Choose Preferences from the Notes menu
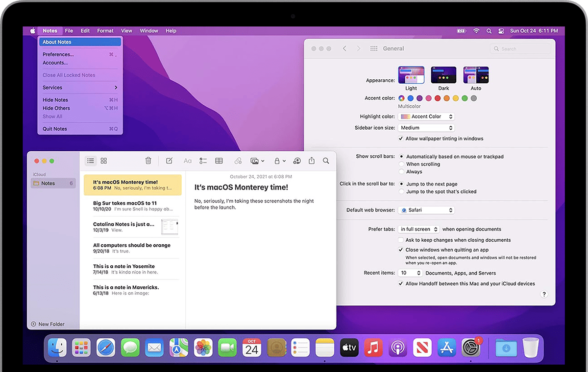This screenshot has width=588, height=372. 58,54
